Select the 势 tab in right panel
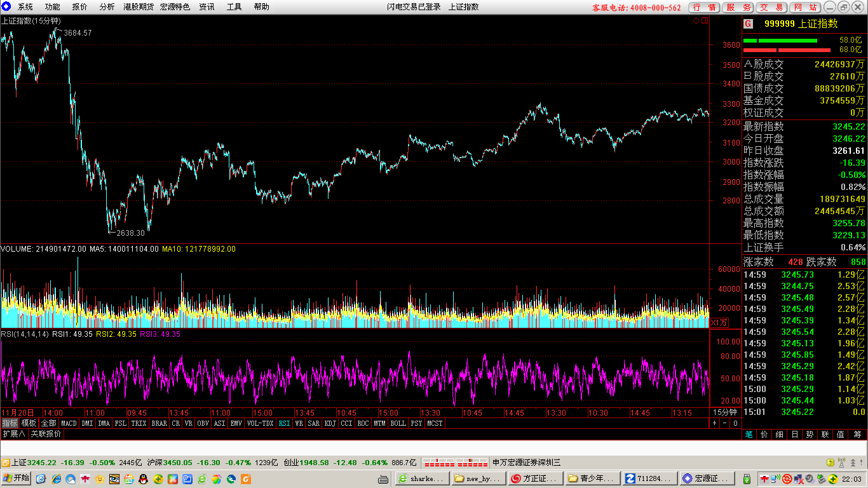The height and width of the screenshot is (488, 868). [x=810, y=435]
